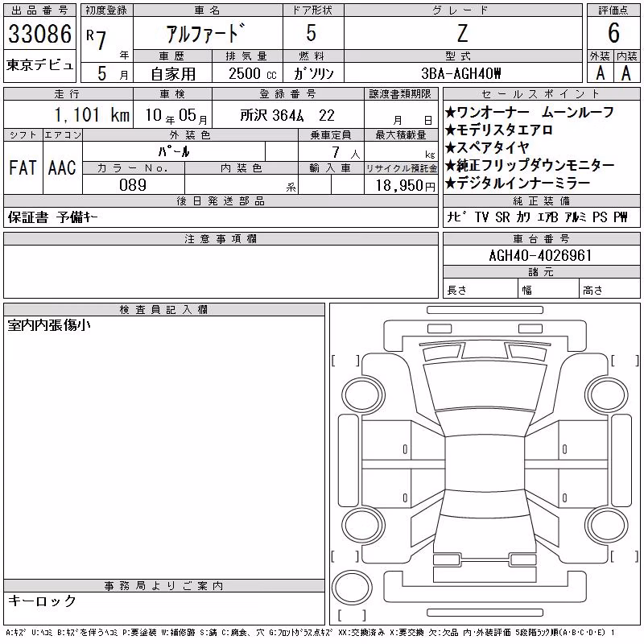Select the エアB airbag equipment code
This screenshot has height=644, width=644.
tap(547, 217)
